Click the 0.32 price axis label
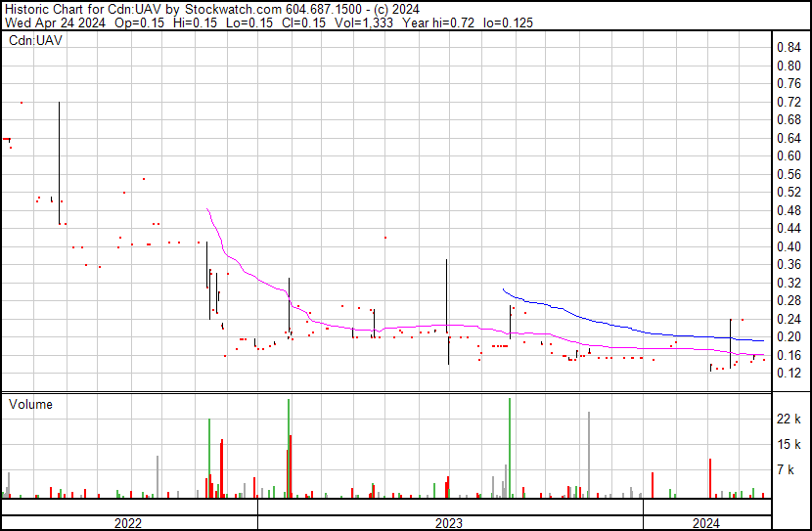 click(x=789, y=283)
